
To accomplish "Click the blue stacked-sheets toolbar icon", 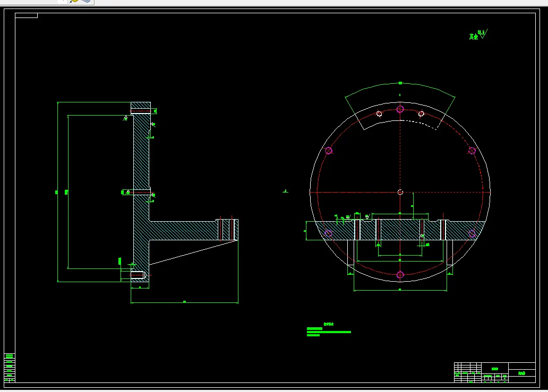I will (x=86, y=2).
